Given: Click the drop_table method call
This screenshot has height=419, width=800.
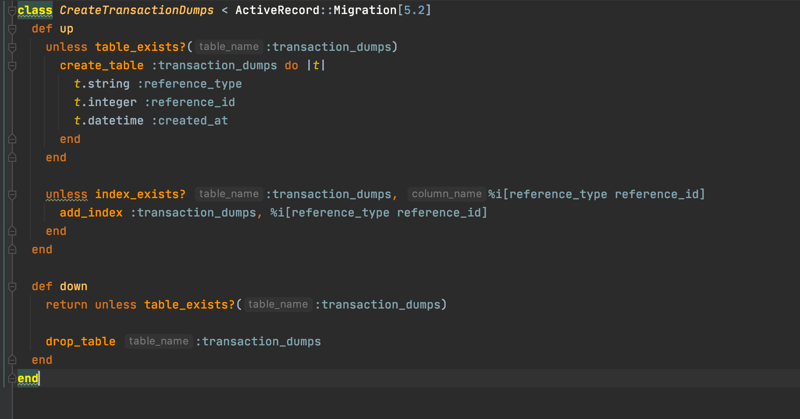Looking at the screenshot, I should point(81,341).
